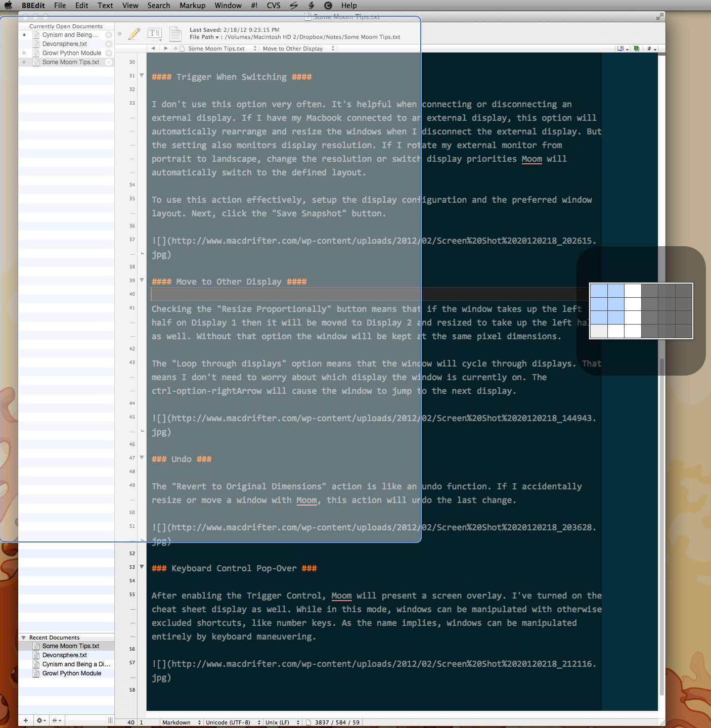Go to previous document with back arrow
The image size is (711, 728).
[153, 49]
